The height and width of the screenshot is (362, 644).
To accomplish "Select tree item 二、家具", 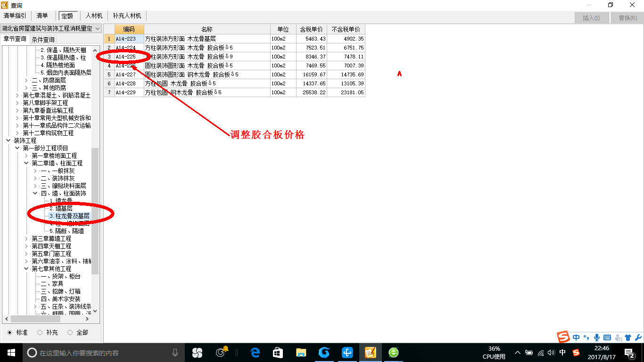I will click(52, 284).
